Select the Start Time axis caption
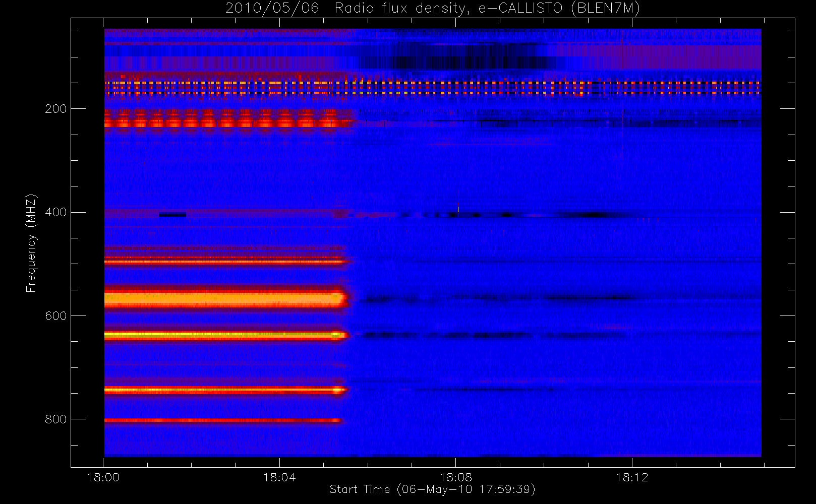Viewport: 816px width, 504px height. 432,489
